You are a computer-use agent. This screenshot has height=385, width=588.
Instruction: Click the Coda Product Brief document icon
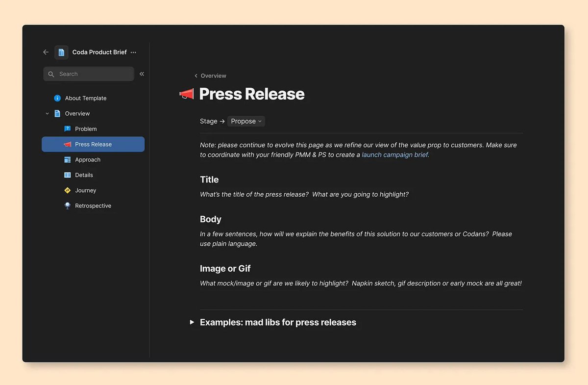click(61, 52)
